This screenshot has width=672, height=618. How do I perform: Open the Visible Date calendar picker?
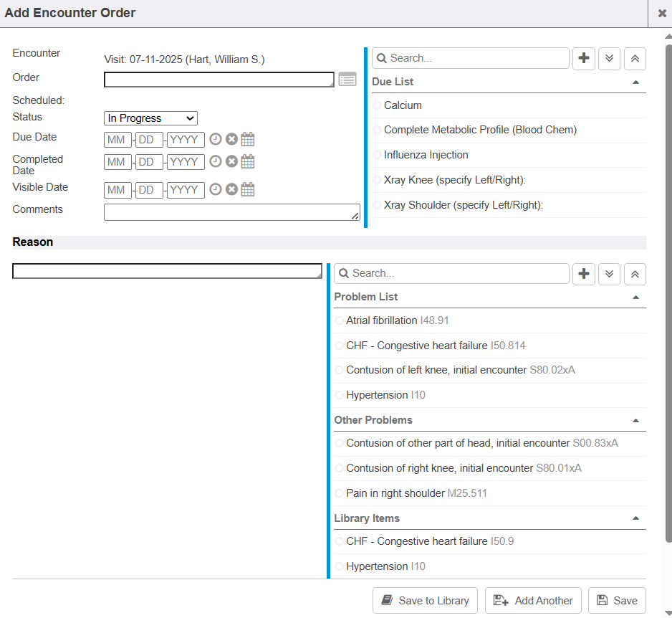pyautogui.click(x=248, y=190)
